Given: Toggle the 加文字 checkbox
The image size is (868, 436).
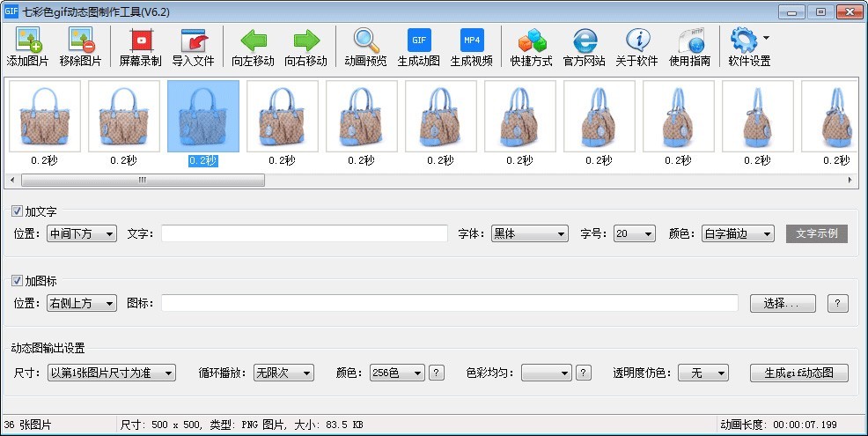Looking at the screenshot, I should click(x=18, y=211).
